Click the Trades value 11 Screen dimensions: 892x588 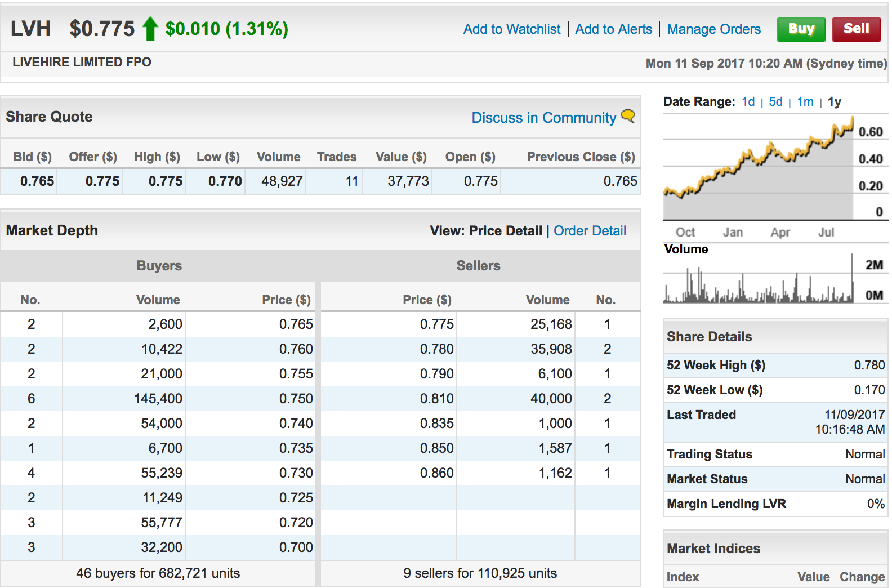[x=352, y=181]
